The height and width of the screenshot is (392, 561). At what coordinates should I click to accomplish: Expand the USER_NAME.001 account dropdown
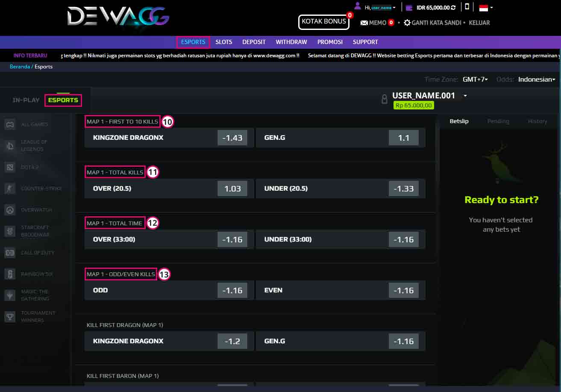pyautogui.click(x=465, y=96)
